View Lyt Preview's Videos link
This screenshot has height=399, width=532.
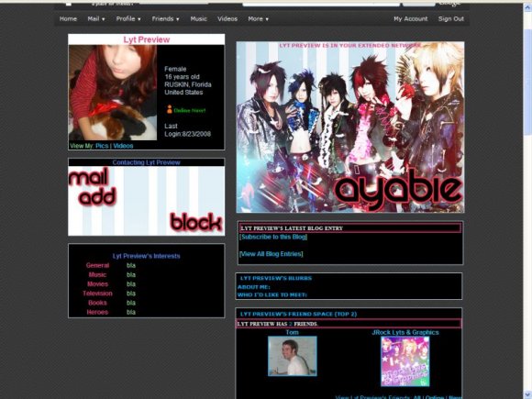[x=123, y=146]
